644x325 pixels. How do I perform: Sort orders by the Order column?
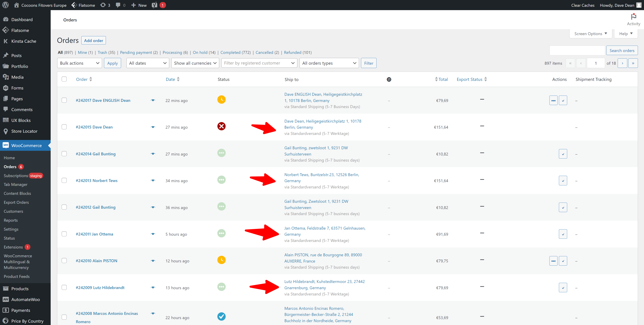click(x=84, y=80)
